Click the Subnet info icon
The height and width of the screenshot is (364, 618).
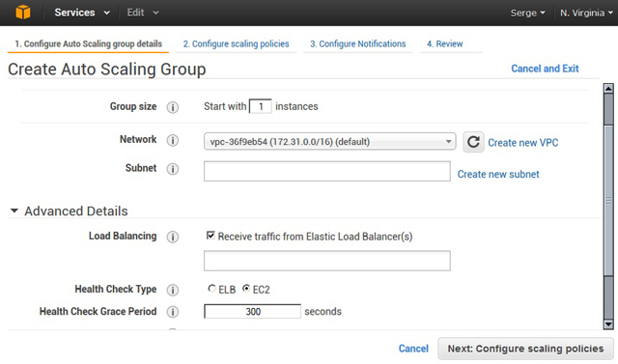pos(172,169)
